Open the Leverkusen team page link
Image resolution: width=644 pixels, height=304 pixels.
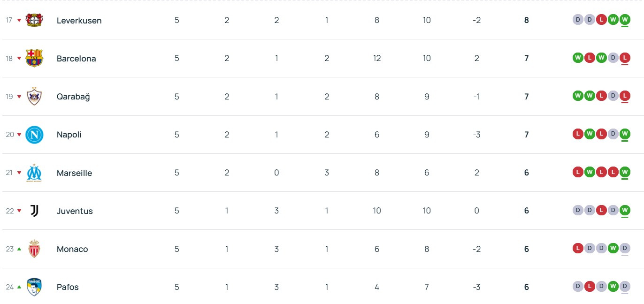click(x=79, y=21)
